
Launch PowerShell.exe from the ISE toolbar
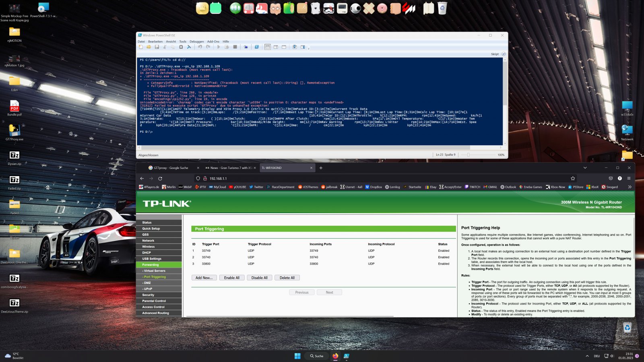[x=256, y=47]
